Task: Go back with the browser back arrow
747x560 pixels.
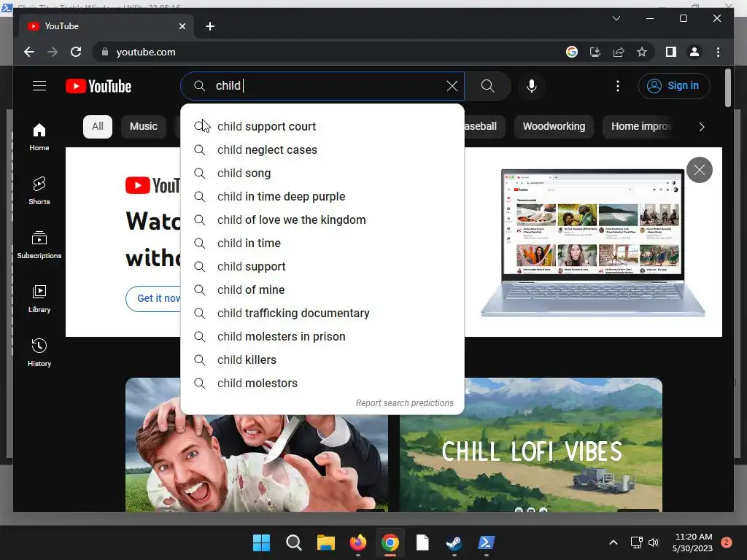Action: point(29,52)
